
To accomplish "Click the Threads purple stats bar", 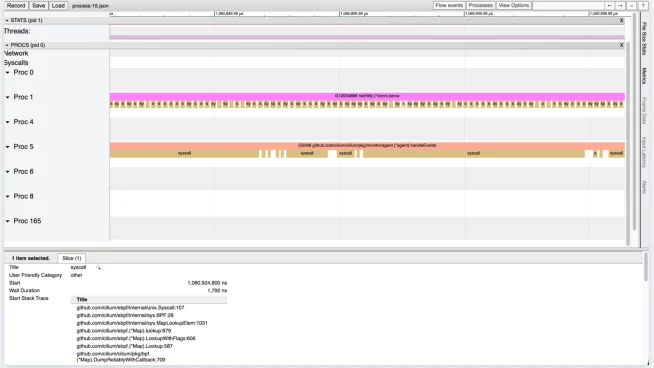I will tap(367, 38).
